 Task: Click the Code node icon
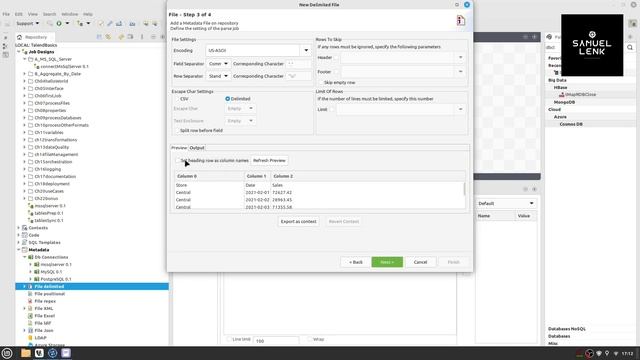point(24,235)
